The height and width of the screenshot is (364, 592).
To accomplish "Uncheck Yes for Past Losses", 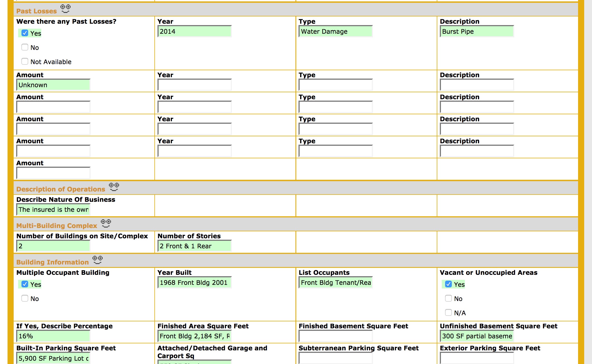I will (x=25, y=33).
